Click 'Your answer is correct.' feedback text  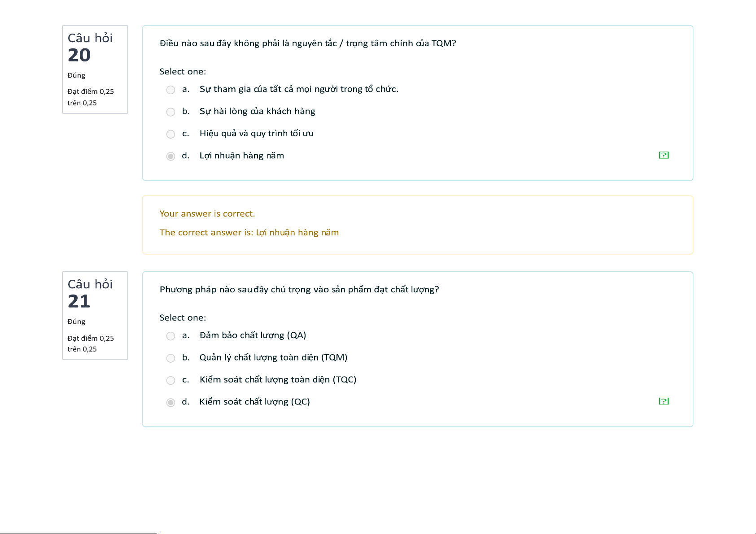[x=207, y=214]
